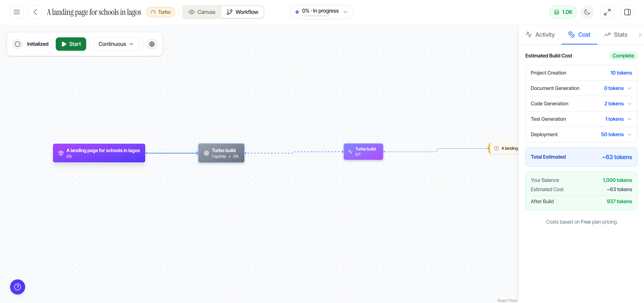Screen dimensions: 644x303
Task: Switch to Workflow view
Action: click(242, 12)
